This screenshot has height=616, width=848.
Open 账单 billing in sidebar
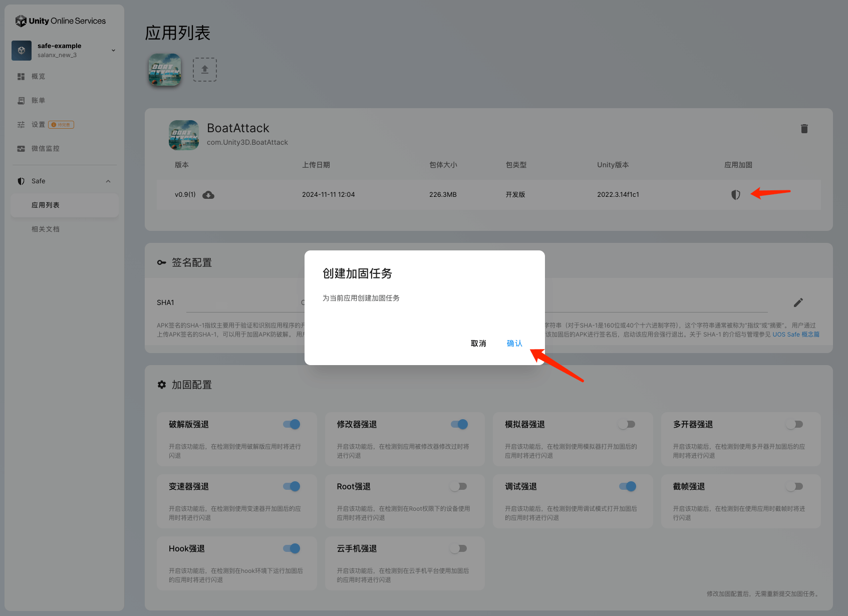pos(38,101)
